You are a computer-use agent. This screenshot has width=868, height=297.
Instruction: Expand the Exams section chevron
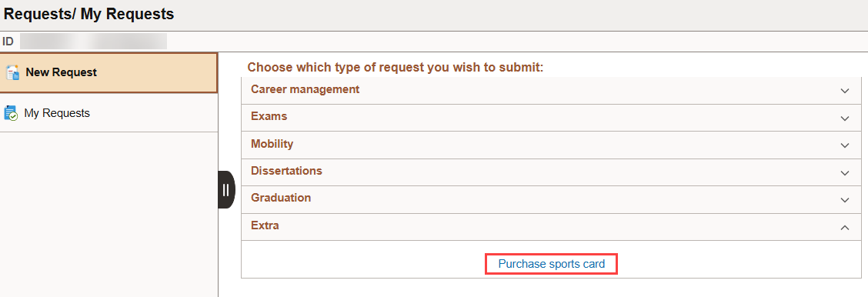844,118
